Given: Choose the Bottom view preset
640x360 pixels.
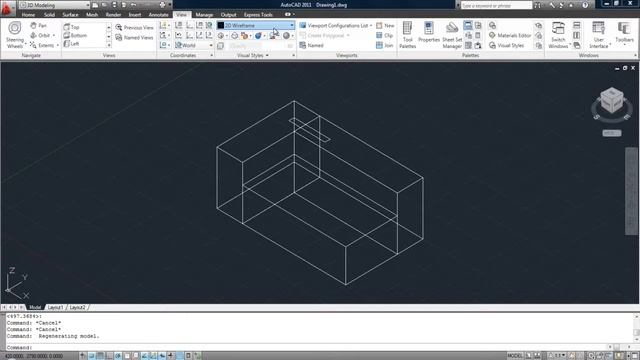Looking at the screenshot, I should pyautogui.click(x=75, y=36).
